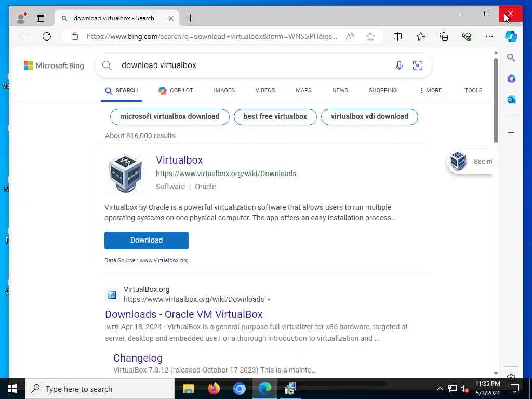Click the VirtualBox logo thumbnail
The height and width of the screenshot is (399, 532).
(x=125, y=173)
